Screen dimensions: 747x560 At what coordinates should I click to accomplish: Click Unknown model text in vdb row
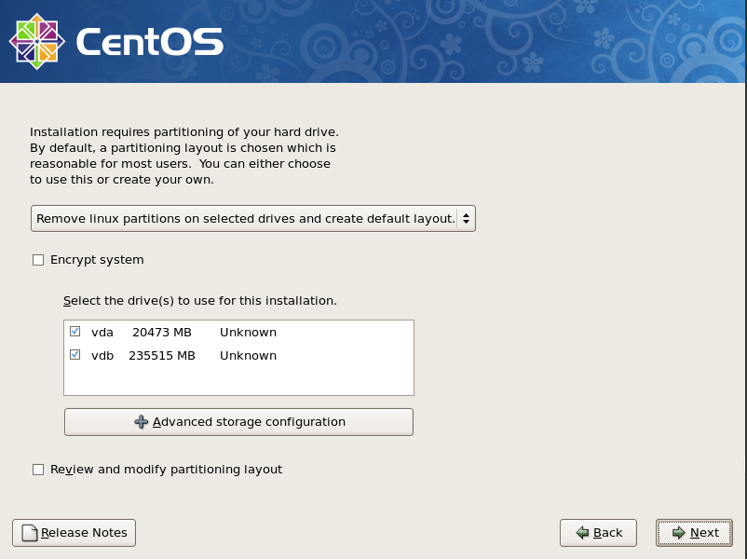pos(248,356)
